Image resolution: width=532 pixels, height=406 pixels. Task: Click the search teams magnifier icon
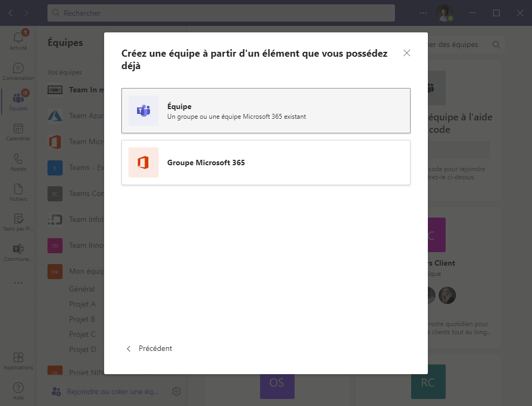point(496,45)
